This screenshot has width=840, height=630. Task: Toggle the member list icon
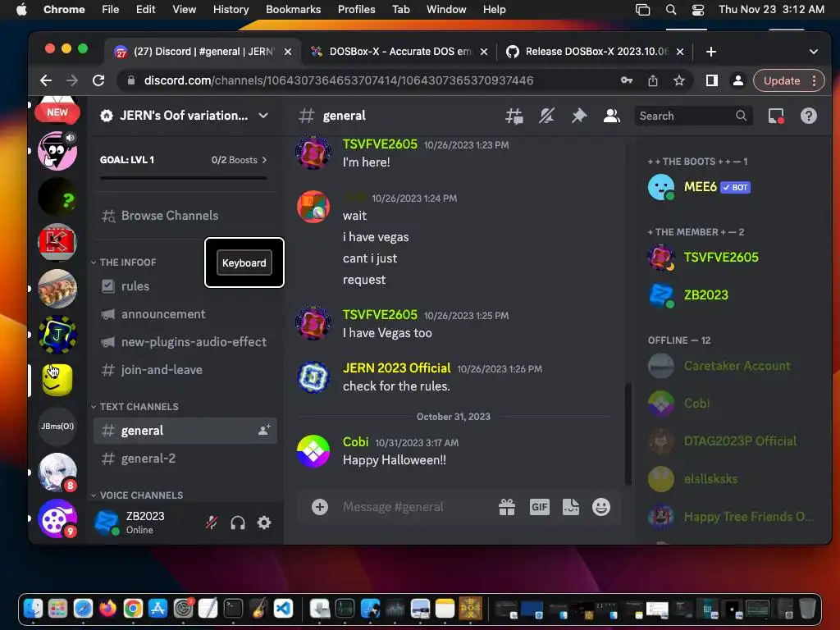(x=611, y=116)
